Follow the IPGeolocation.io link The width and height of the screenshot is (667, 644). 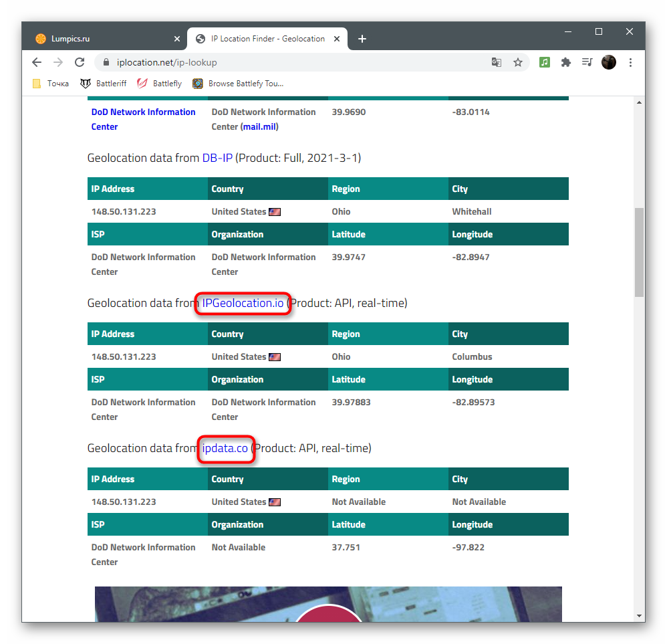(243, 303)
